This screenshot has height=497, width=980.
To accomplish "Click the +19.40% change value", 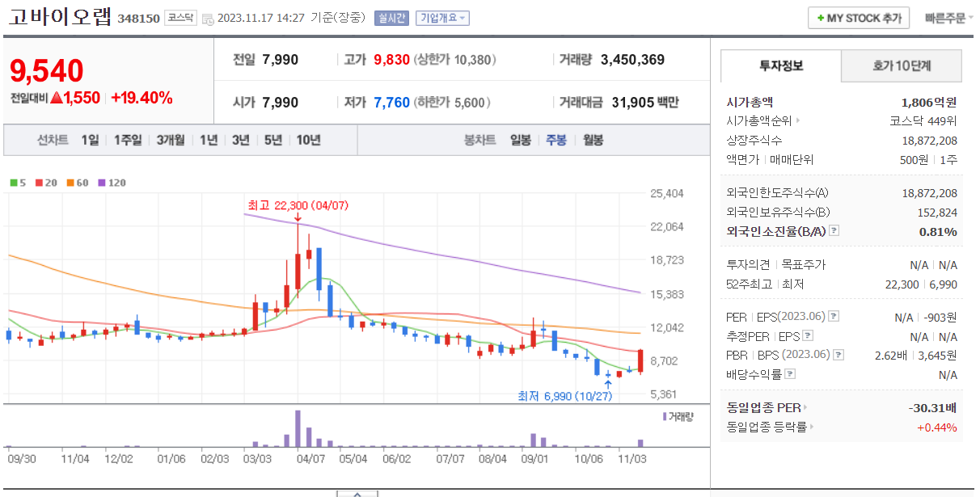I will pyautogui.click(x=142, y=99).
